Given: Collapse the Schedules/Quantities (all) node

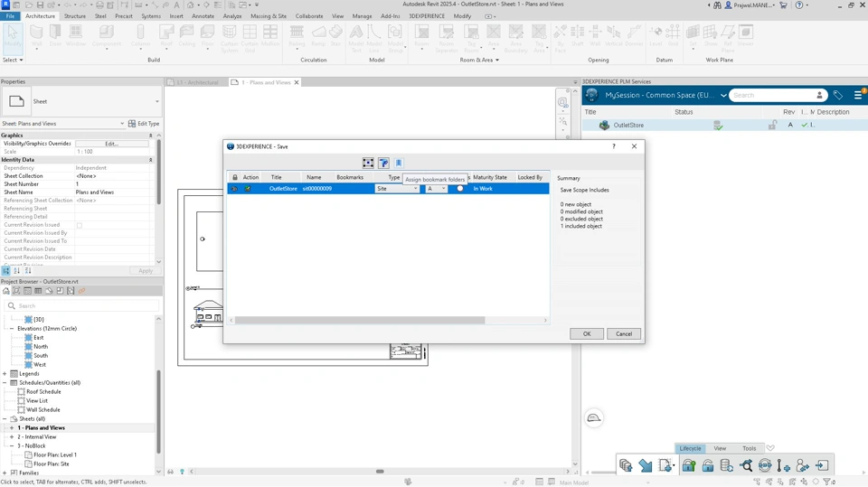Looking at the screenshot, I should 5,383.
